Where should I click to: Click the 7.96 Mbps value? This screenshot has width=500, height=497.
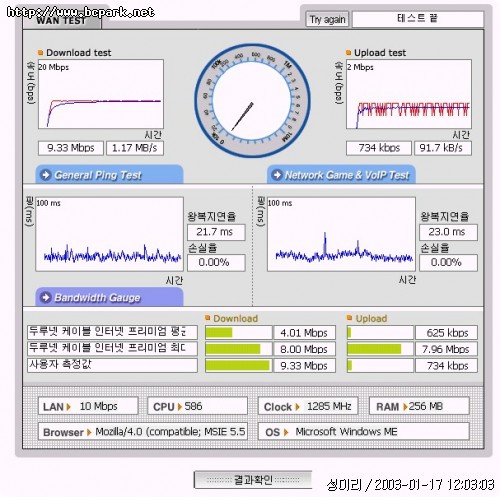click(446, 349)
